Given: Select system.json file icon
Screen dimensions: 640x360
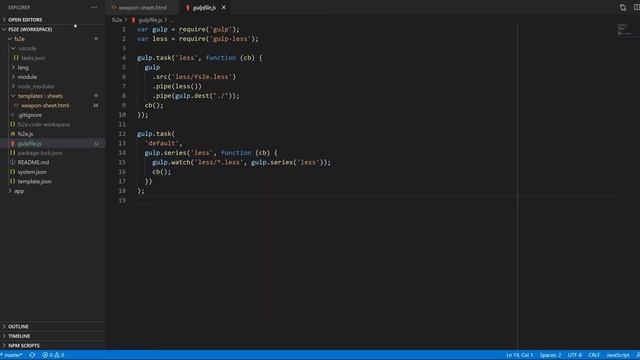Looking at the screenshot, I should [x=13, y=172].
